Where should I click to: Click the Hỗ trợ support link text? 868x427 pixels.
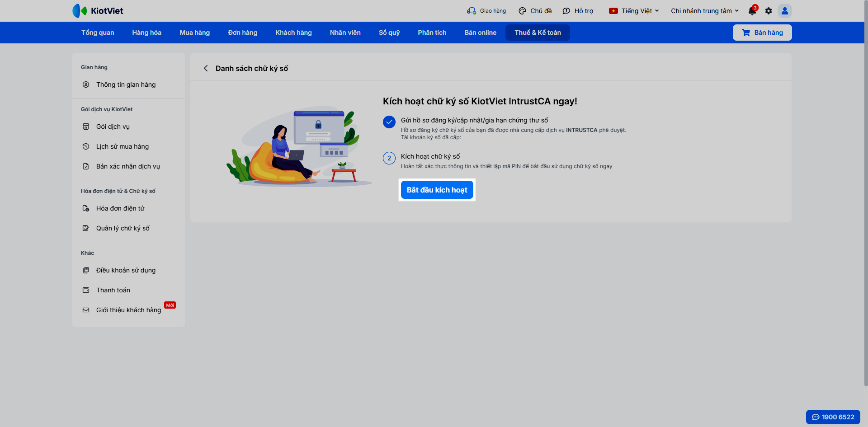584,11
